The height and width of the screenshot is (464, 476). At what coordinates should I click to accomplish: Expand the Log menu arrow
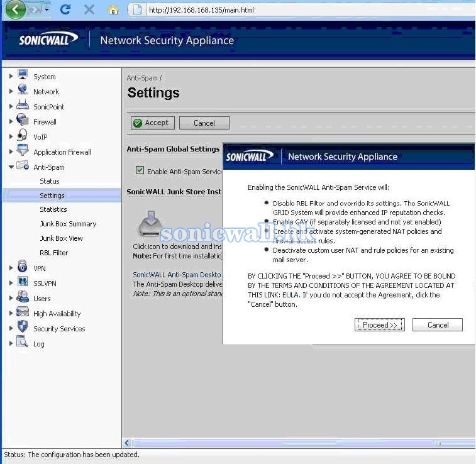11,343
